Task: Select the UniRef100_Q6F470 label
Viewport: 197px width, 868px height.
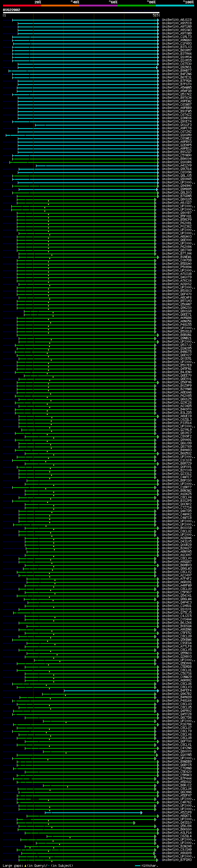Action: (177, 294)
